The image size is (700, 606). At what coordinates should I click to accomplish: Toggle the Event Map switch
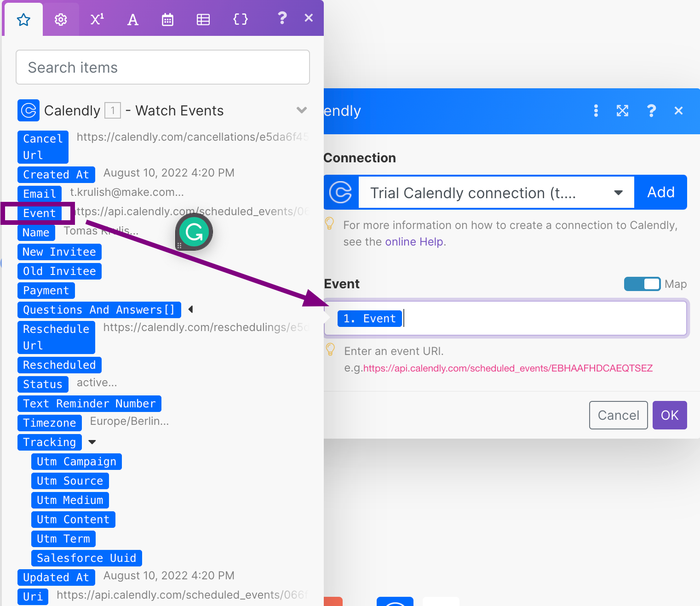click(642, 284)
